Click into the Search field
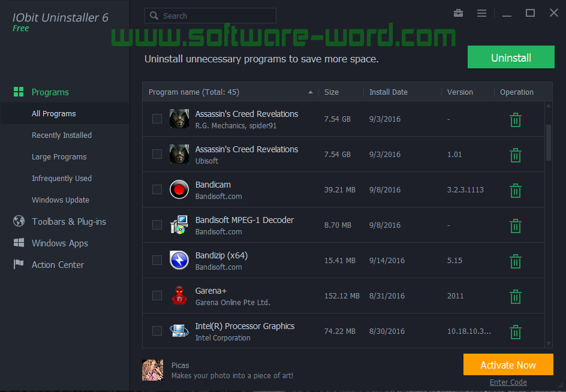The height and width of the screenshot is (392, 566). (x=210, y=16)
